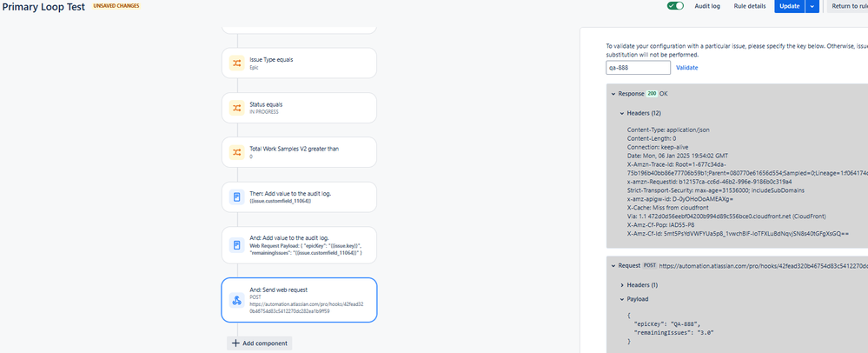Select the Status equals IN PROGRESS component
The width and height of the screenshot is (868, 353).
click(x=299, y=108)
